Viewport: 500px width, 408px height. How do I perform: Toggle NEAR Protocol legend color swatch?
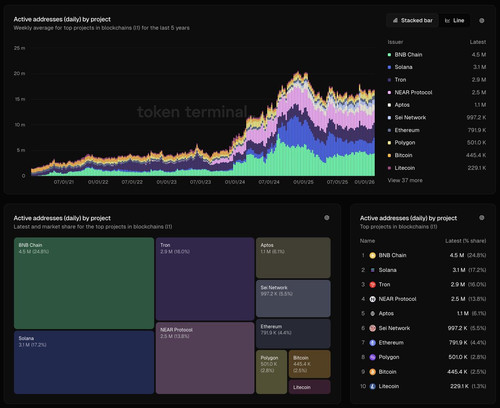(389, 92)
